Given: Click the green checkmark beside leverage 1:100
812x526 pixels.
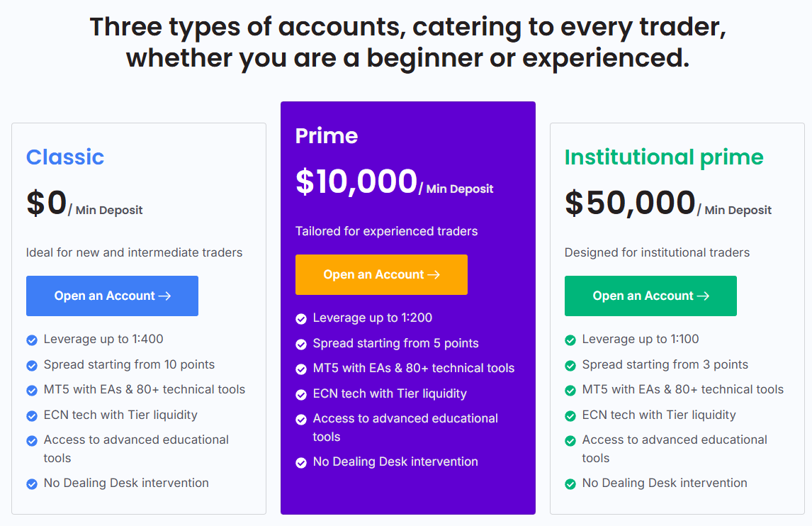Looking at the screenshot, I should 570,340.
